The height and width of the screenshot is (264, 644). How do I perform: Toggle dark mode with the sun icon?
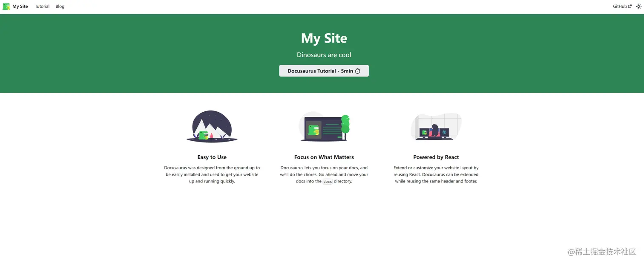[638, 6]
